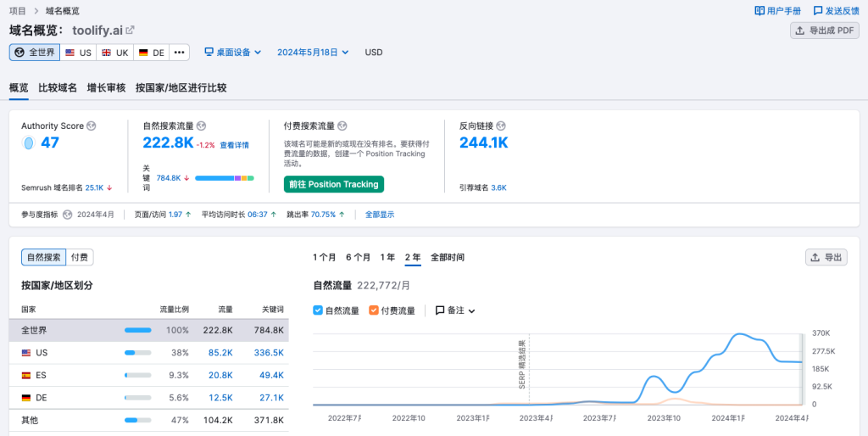Screen dimensions: 868x436
Task: Click backlinks globe info icon
Action: (x=501, y=126)
